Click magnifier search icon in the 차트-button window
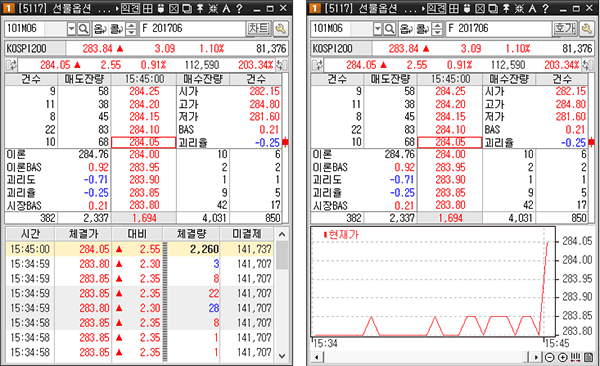This screenshot has width=600, height=366. [x=83, y=28]
